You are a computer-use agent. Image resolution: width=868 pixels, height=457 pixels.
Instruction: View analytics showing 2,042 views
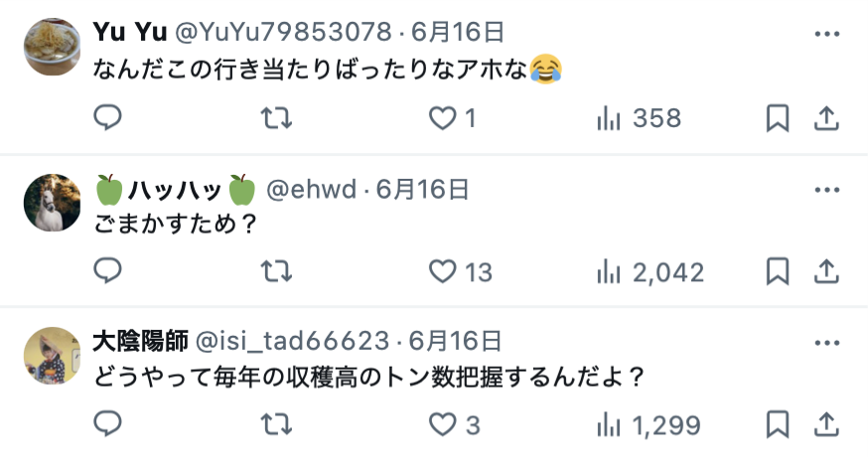click(650, 272)
